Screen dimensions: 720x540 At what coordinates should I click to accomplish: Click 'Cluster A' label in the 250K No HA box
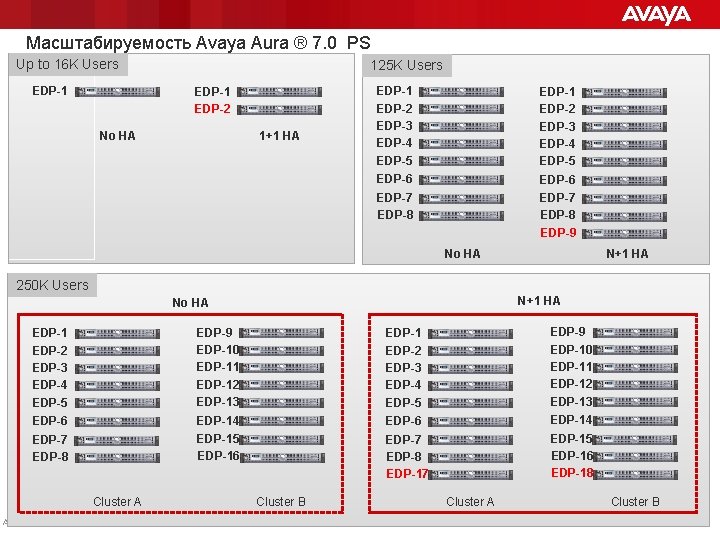coord(117,502)
